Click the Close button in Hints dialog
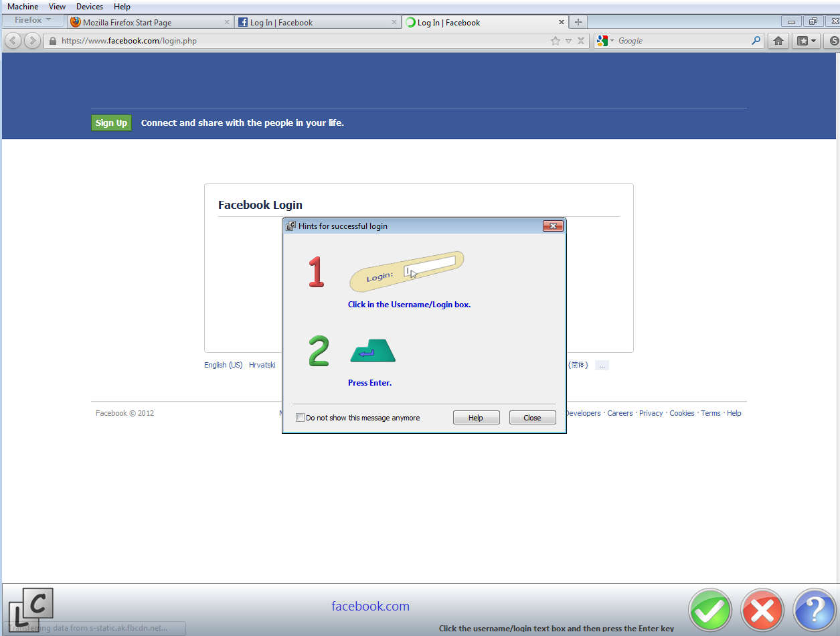 532,418
